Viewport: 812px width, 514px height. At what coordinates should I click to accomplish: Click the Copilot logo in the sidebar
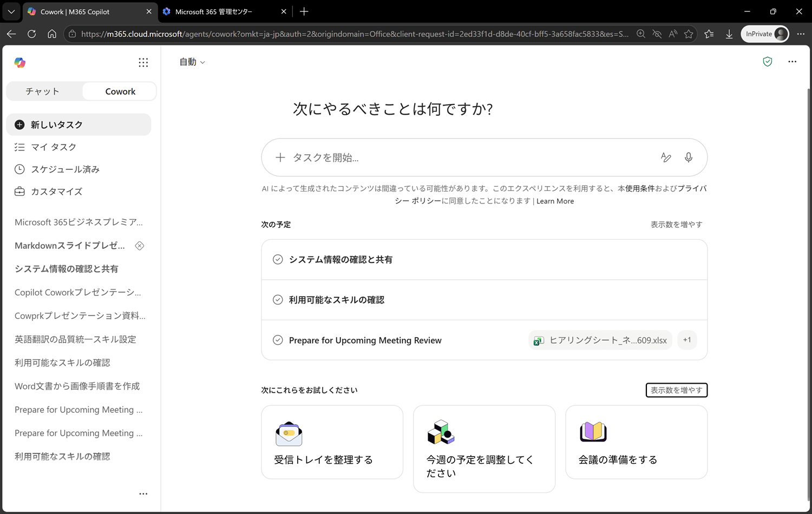pos(20,63)
